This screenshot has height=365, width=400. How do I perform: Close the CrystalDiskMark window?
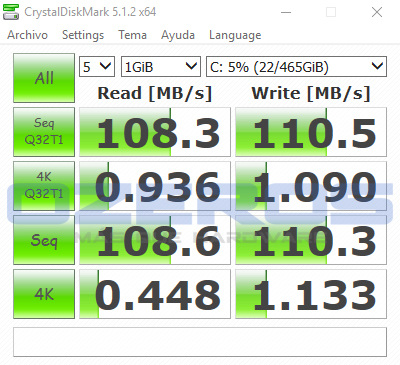377,13
